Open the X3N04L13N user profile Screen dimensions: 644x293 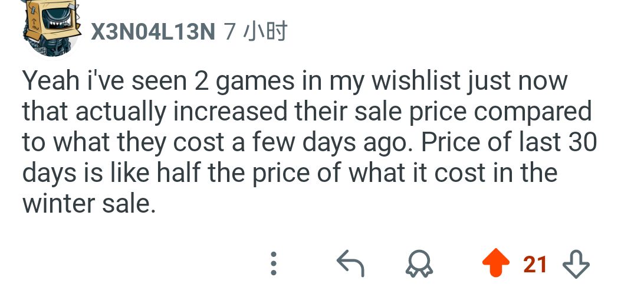click(152, 32)
